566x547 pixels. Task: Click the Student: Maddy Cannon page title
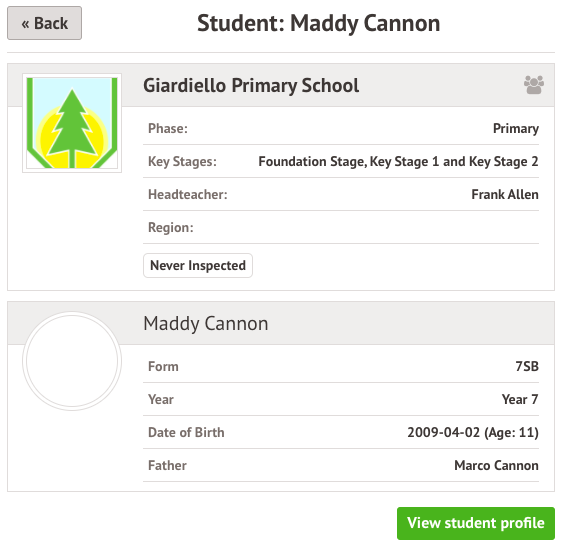point(318,23)
